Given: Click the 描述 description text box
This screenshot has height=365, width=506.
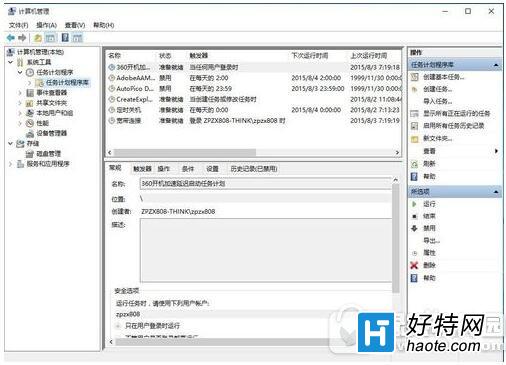Looking at the screenshot, I should 266,251.
